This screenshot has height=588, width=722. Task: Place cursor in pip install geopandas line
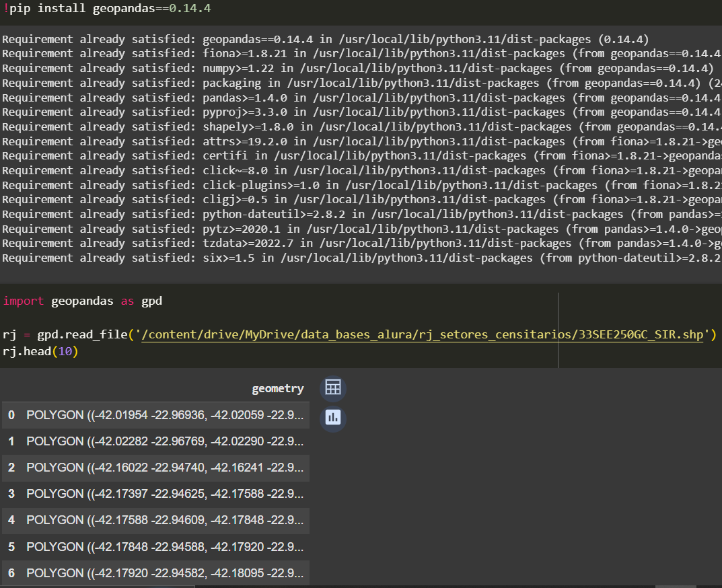point(107,8)
